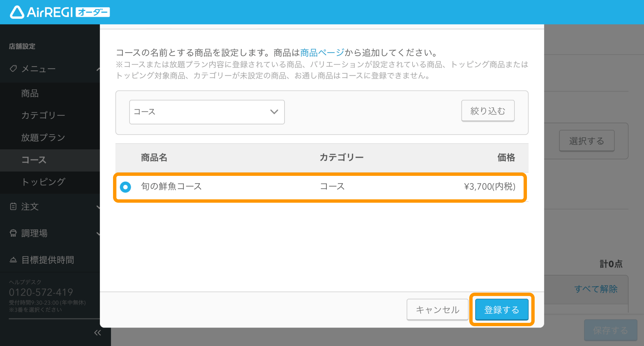Click the helpdesk number 0120-572-419
The image size is (644, 346).
point(41,292)
